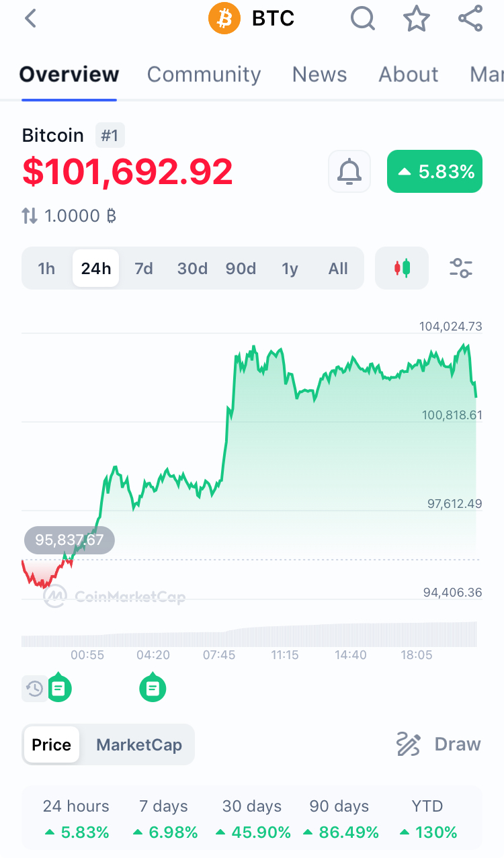Tap the history clock icon below the chart
Viewport: 504px width, 858px height.
point(34,689)
